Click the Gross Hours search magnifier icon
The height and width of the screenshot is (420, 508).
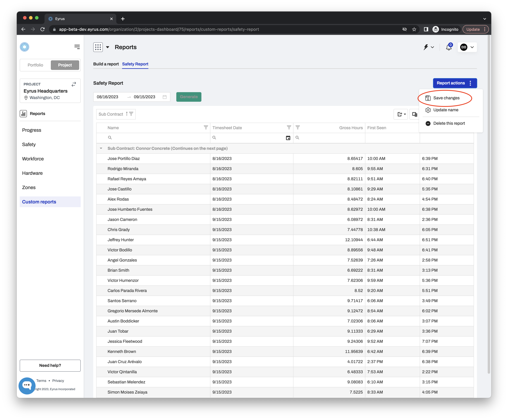click(x=297, y=138)
